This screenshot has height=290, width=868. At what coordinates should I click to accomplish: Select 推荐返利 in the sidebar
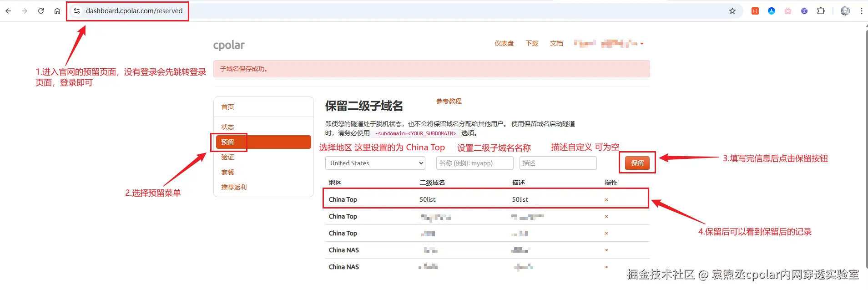tap(234, 187)
